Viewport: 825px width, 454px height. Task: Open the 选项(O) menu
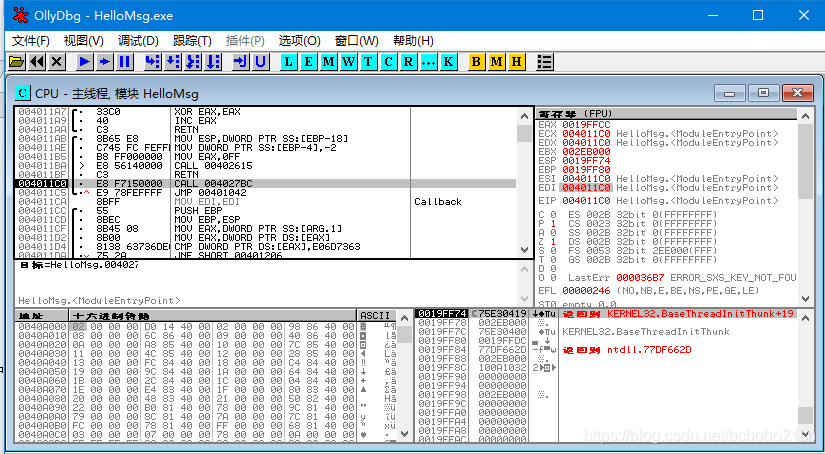point(299,41)
